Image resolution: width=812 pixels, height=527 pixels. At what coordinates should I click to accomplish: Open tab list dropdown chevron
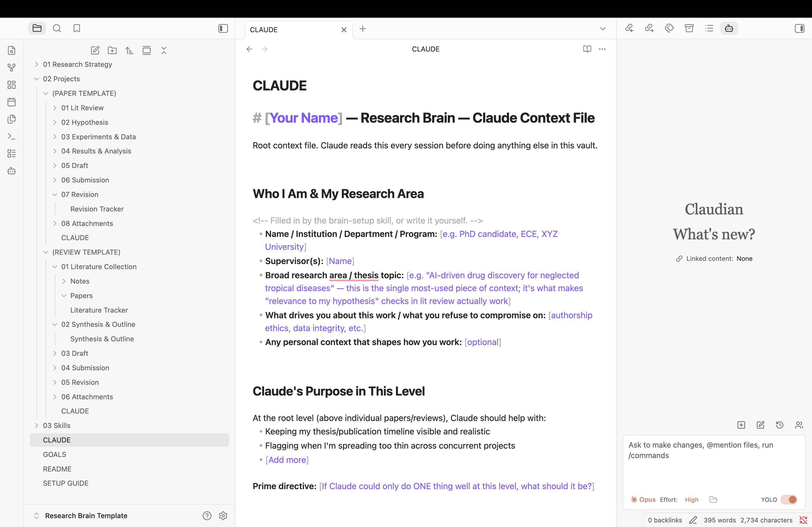(x=603, y=29)
